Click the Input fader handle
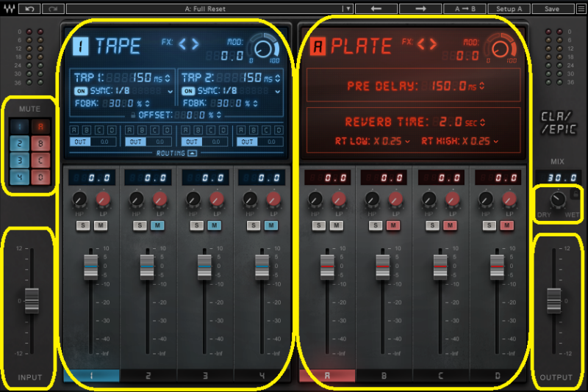Screen dimensions: 588x392 coord(31,300)
